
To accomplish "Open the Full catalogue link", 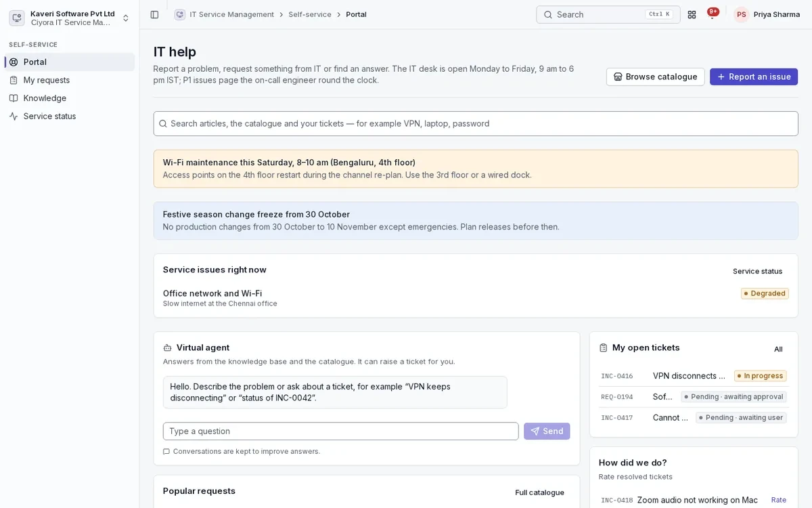I will 539,492.
